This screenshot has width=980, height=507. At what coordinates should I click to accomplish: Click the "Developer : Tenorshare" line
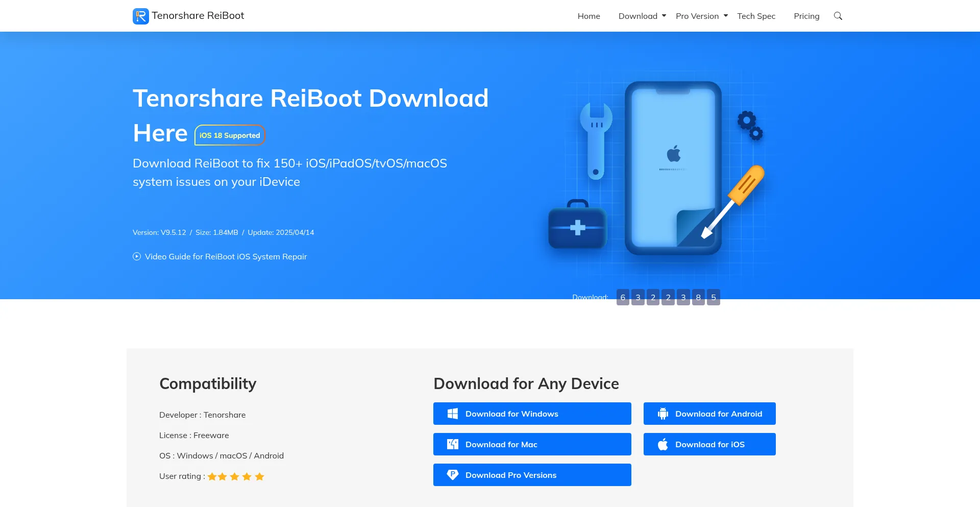coord(203,415)
